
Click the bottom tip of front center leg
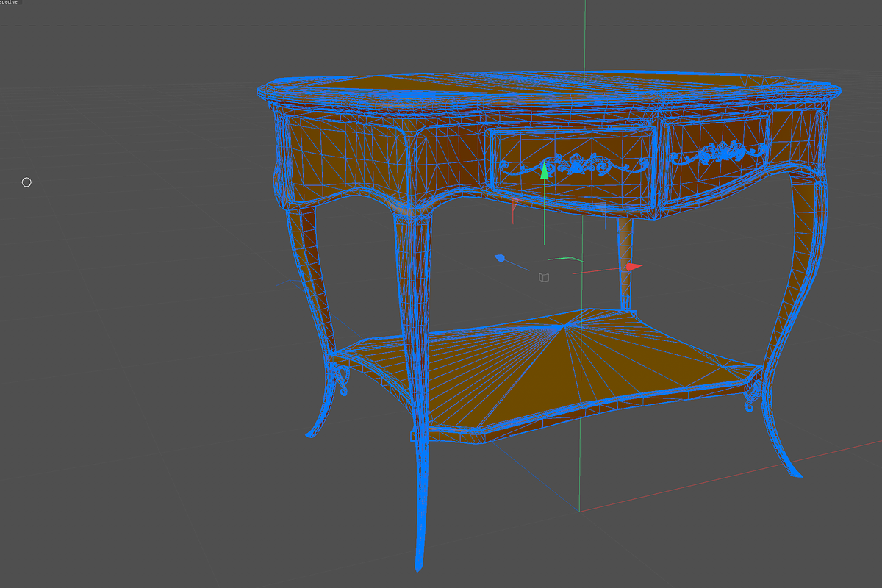click(x=419, y=566)
